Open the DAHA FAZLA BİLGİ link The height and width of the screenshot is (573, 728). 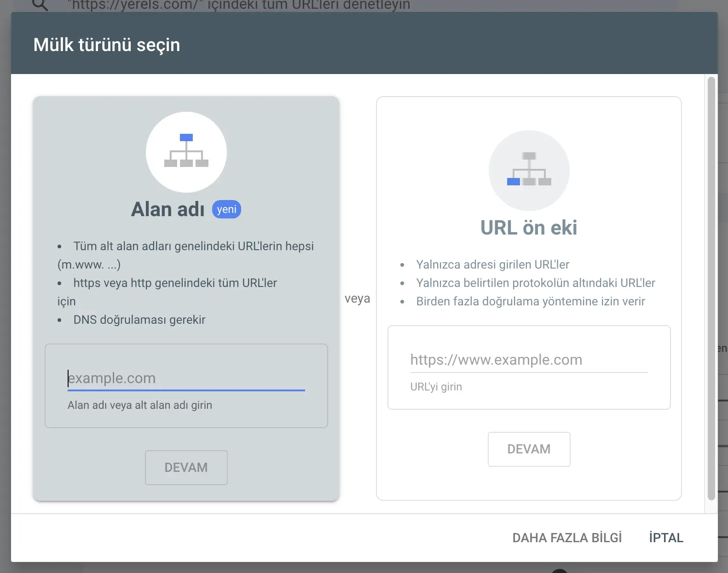[567, 538]
